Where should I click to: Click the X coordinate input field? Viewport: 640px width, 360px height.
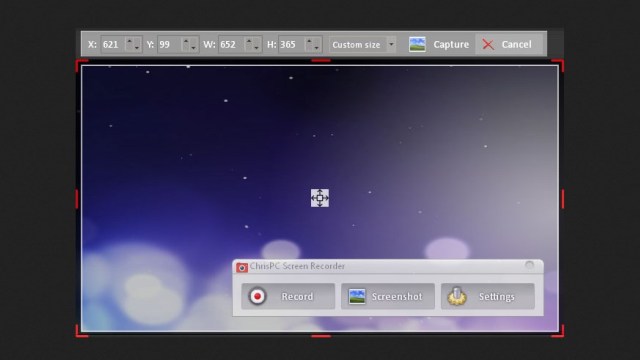[113, 44]
